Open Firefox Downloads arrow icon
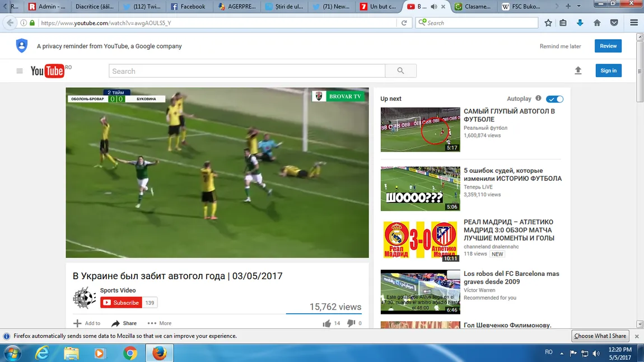Image resolution: width=644 pixels, height=362 pixels. [x=580, y=23]
